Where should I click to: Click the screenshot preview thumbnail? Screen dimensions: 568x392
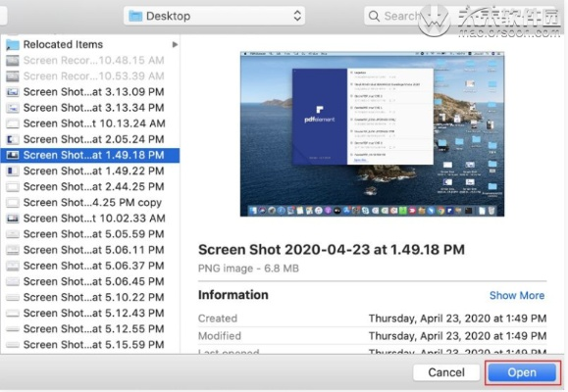point(372,134)
